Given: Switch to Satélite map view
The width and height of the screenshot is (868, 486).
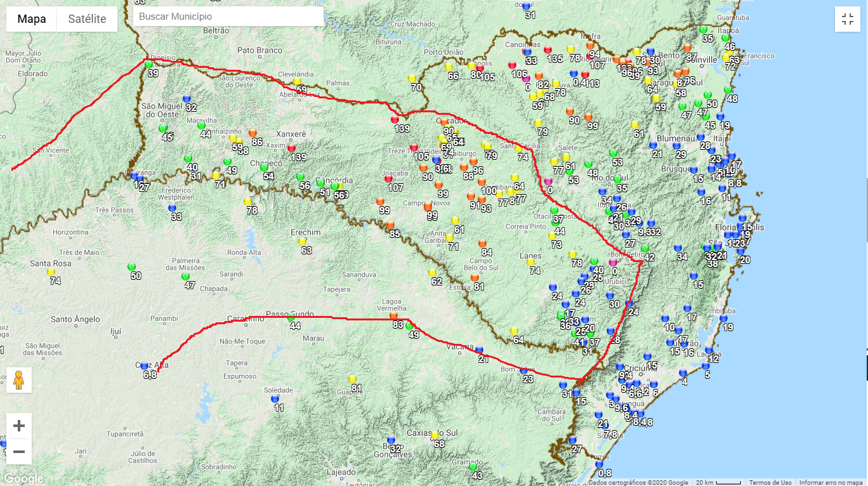Looking at the screenshot, I should click(x=87, y=19).
